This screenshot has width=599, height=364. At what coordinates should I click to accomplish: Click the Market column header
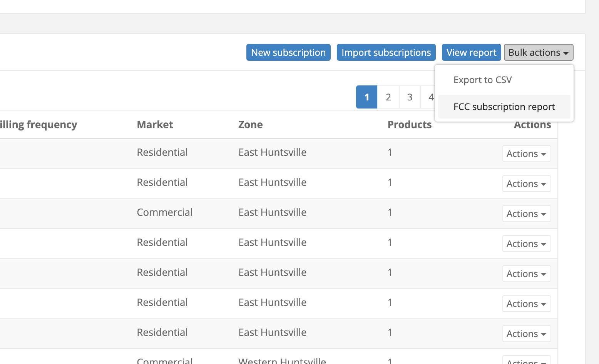tap(155, 125)
